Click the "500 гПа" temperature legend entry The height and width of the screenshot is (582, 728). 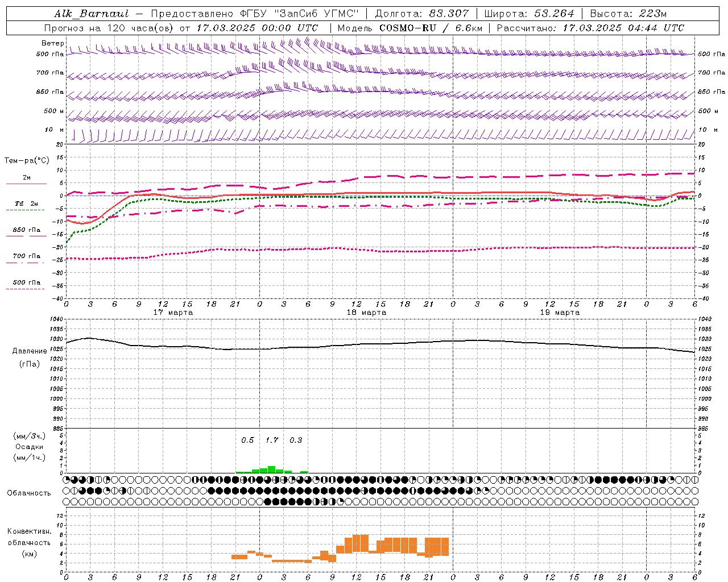coord(27,282)
